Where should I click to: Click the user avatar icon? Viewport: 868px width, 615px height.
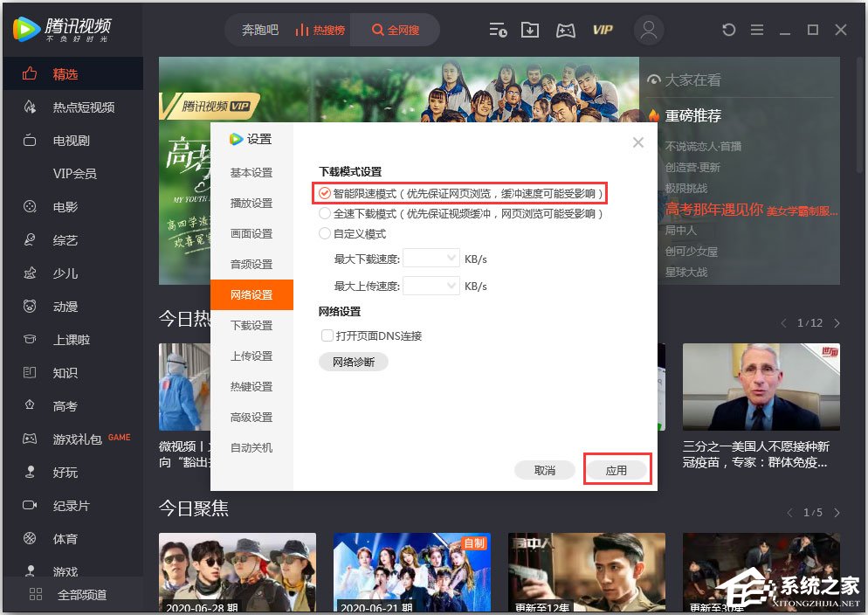point(649,30)
